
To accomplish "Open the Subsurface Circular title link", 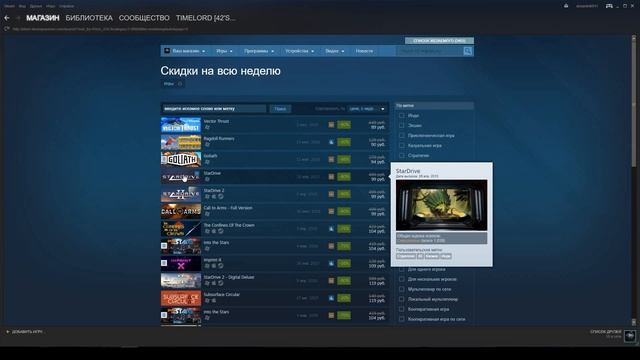I will point(222,294).
